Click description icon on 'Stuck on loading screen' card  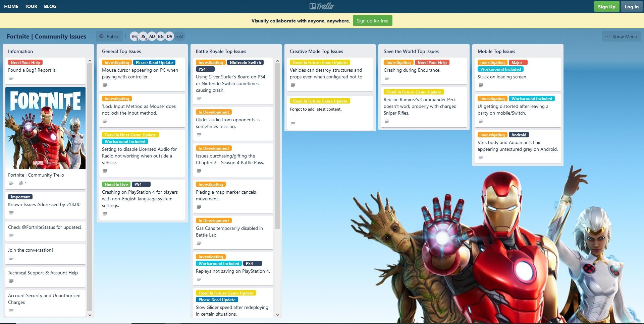[x=481, y=85]
